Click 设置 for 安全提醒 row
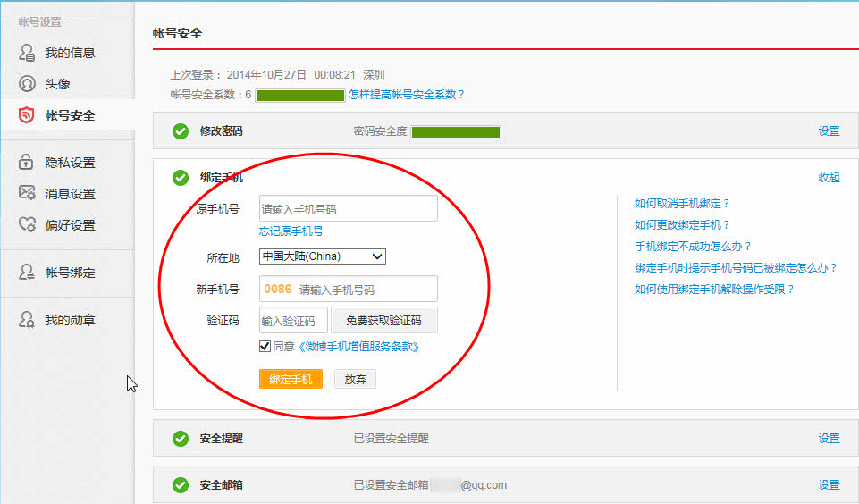The height and width of the screenshot is (504, 859). 829,438
